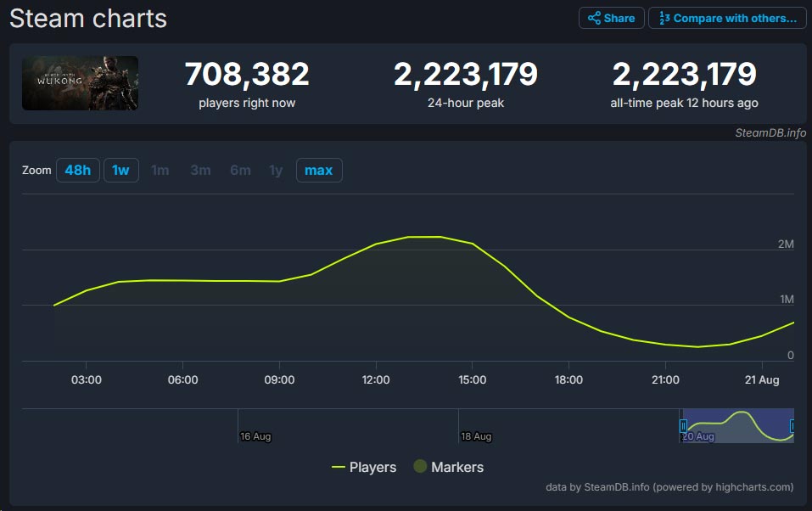Open the Black Myth Wukong game thumbnail

[80, 83]
